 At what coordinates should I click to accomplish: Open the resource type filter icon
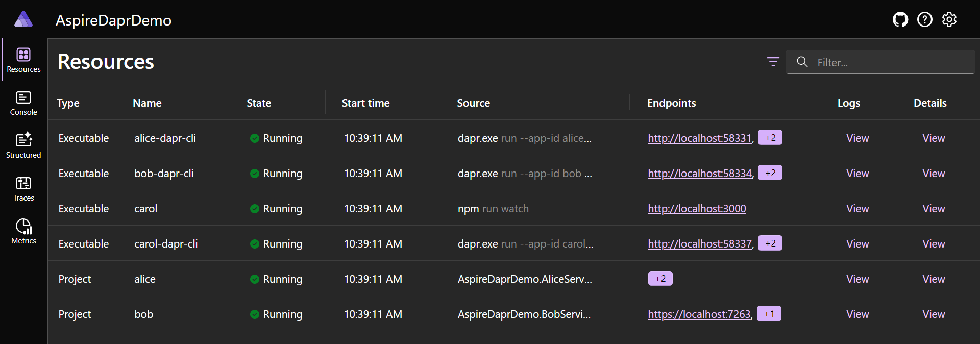[x=773, y=62]
